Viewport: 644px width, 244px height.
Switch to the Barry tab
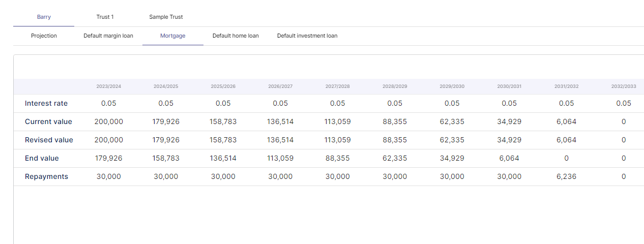pyautogui.click(x=44, y=17)
